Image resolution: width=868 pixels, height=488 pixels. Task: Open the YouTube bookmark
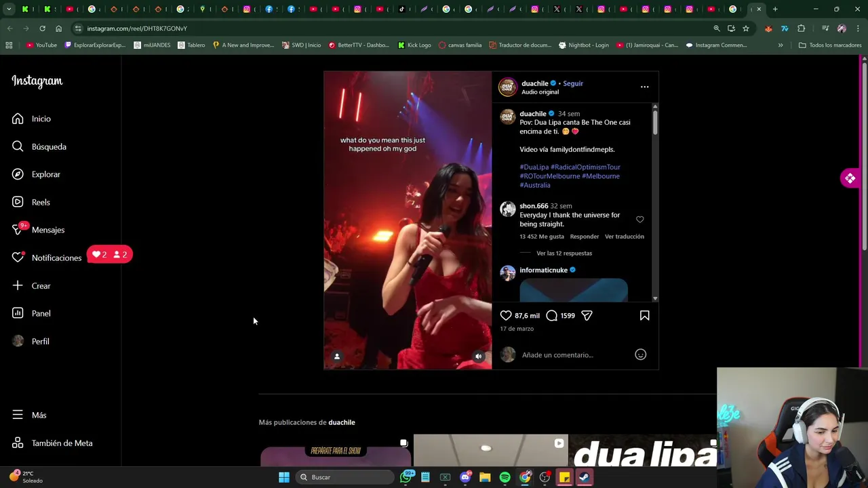click(41, 45)
